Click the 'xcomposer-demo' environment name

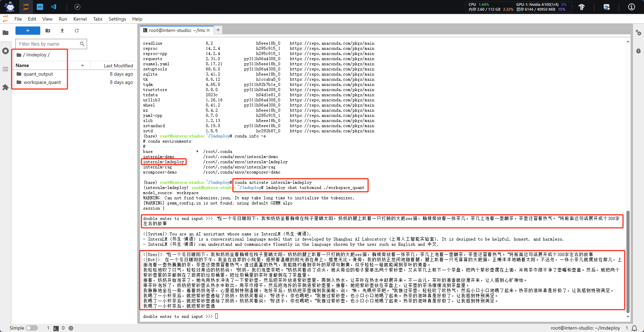[160, 172]
